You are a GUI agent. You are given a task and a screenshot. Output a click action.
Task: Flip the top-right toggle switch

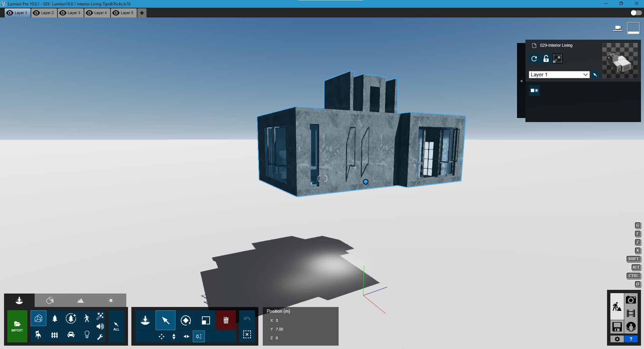point(636,13)
